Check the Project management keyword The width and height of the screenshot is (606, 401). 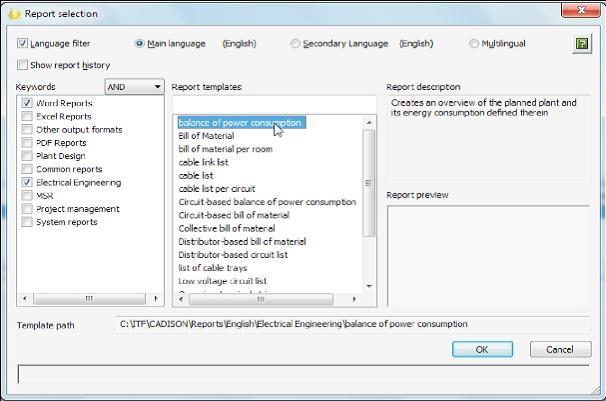(x=27, y=209)
